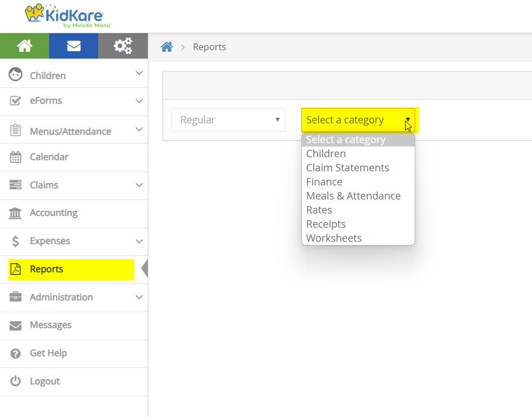Open the blue envelope messages tab
The image size is (532, 417).
point(73,46)
